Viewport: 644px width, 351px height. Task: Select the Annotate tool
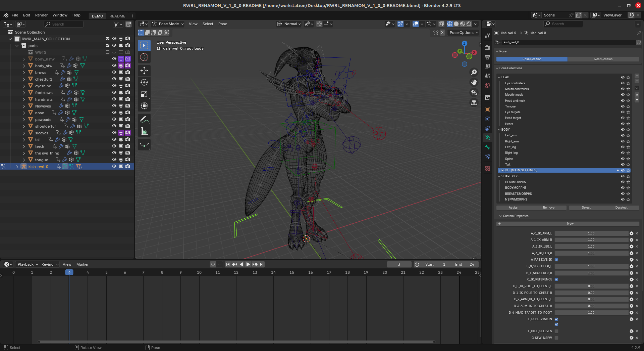click(144, 119)
